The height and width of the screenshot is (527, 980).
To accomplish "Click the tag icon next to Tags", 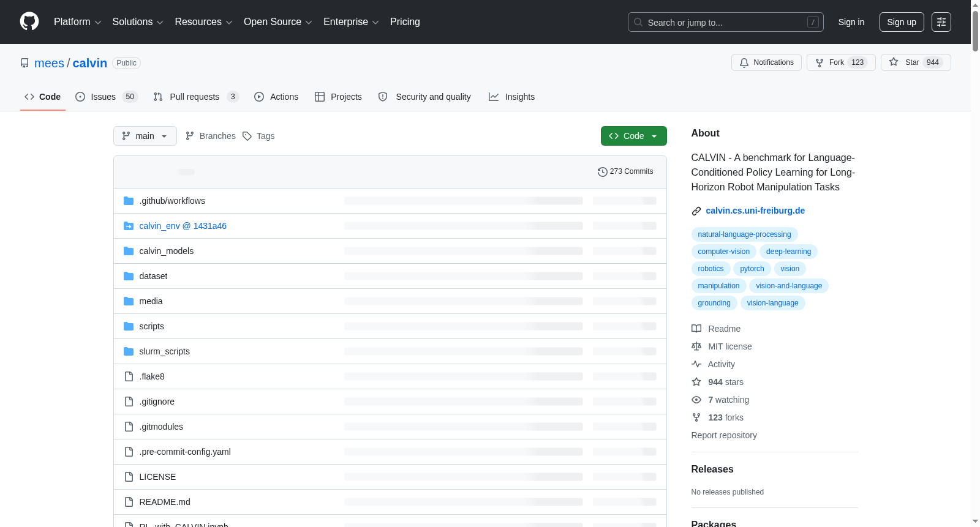I will pos(247,136).
